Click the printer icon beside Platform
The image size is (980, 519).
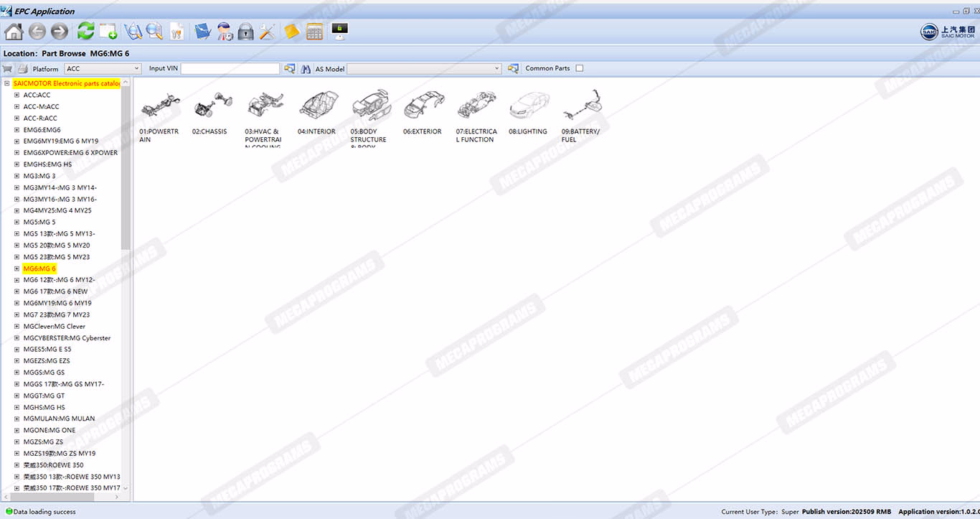(23, 69)
